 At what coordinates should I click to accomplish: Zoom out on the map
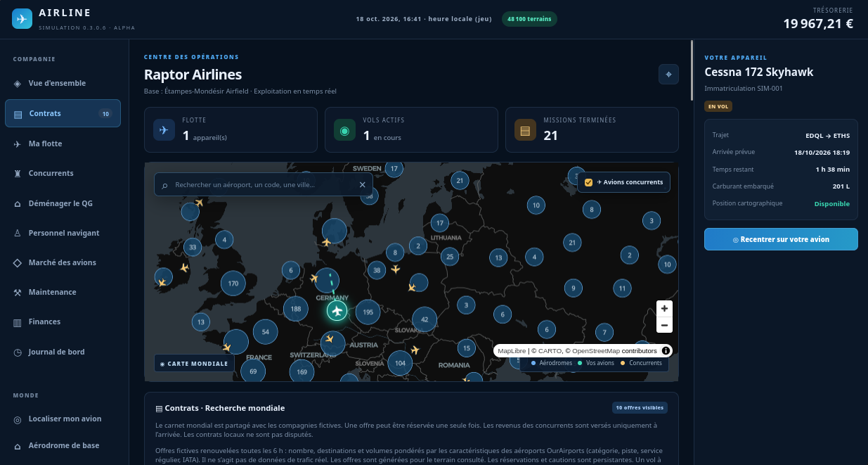664,325
